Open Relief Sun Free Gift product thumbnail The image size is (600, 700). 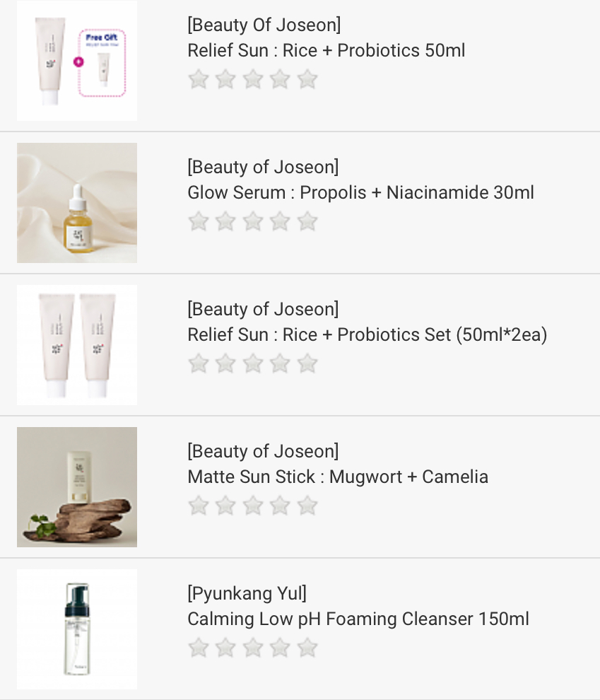click(x=77, y=61)
